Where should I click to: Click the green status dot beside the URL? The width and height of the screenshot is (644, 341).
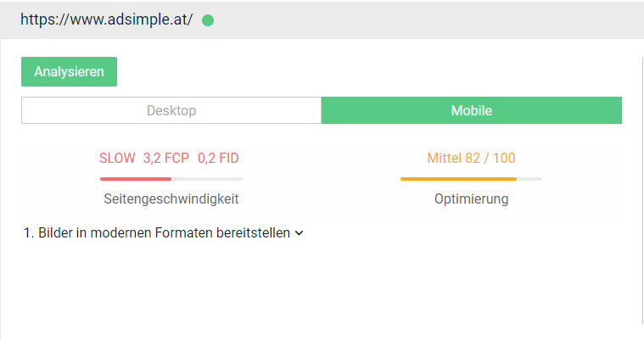pos(208,20)
